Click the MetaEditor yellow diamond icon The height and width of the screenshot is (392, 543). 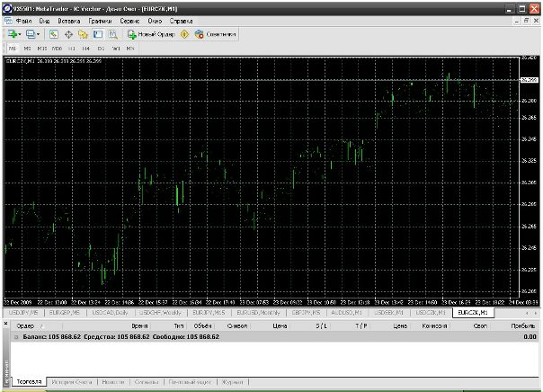click(184, 33)
